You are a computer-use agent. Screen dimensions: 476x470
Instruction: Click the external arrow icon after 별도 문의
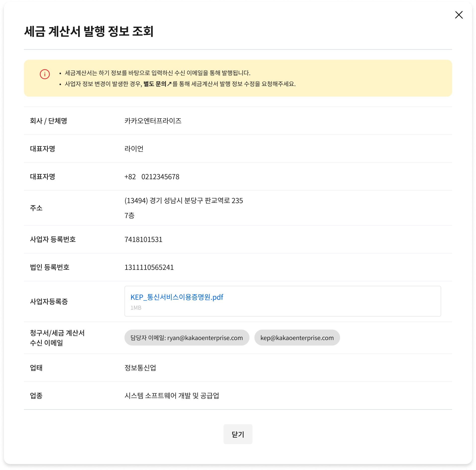point(169,84)
